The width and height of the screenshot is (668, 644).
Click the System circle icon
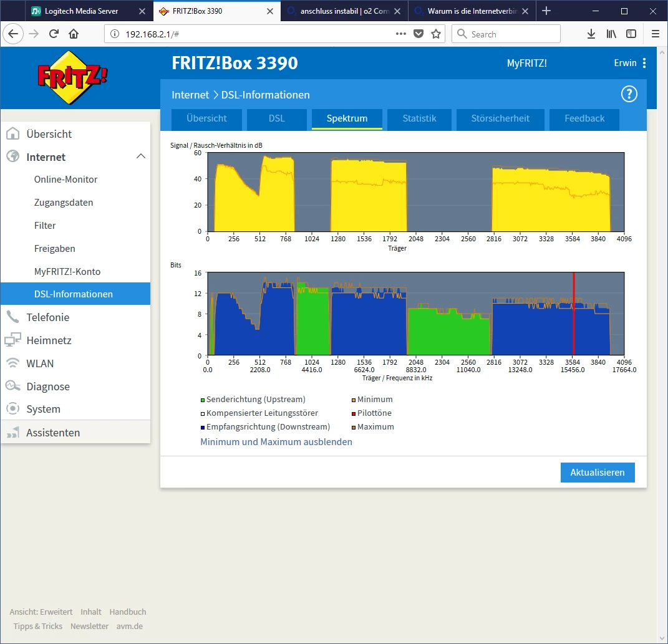click(x=12, y=408)
